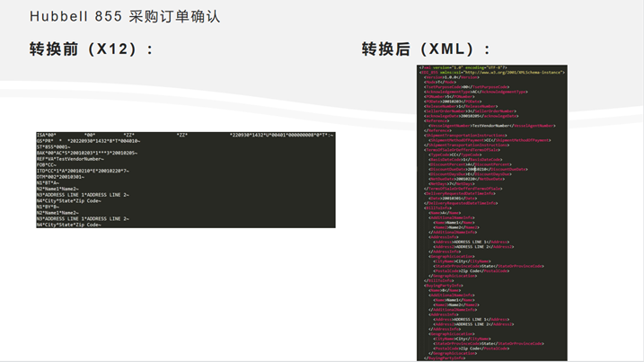Click the <BasisDateCode>1 line
The height and width of the screenshot is (362, 644).
click(x=465, y=159)
